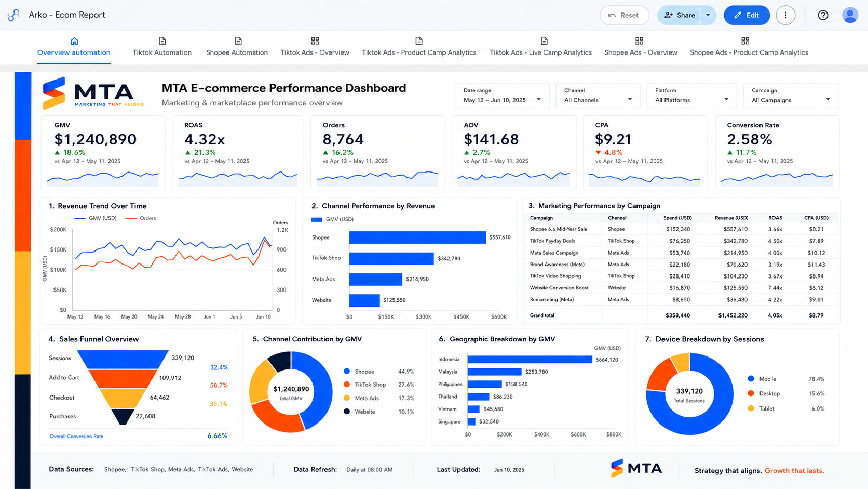Click the Remarketing (Meta) campaign cell
Screen dimensions: 868x489
[551, 300]
